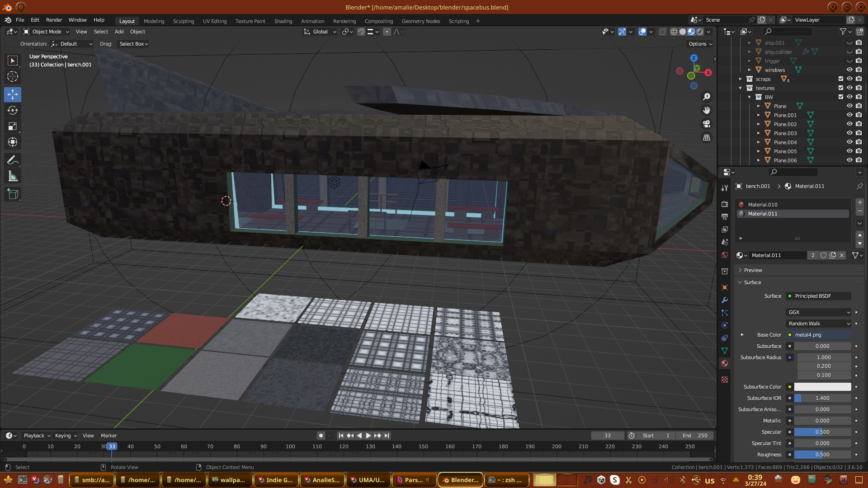Hide Plane.003 with its eye icon

point(849,133)
